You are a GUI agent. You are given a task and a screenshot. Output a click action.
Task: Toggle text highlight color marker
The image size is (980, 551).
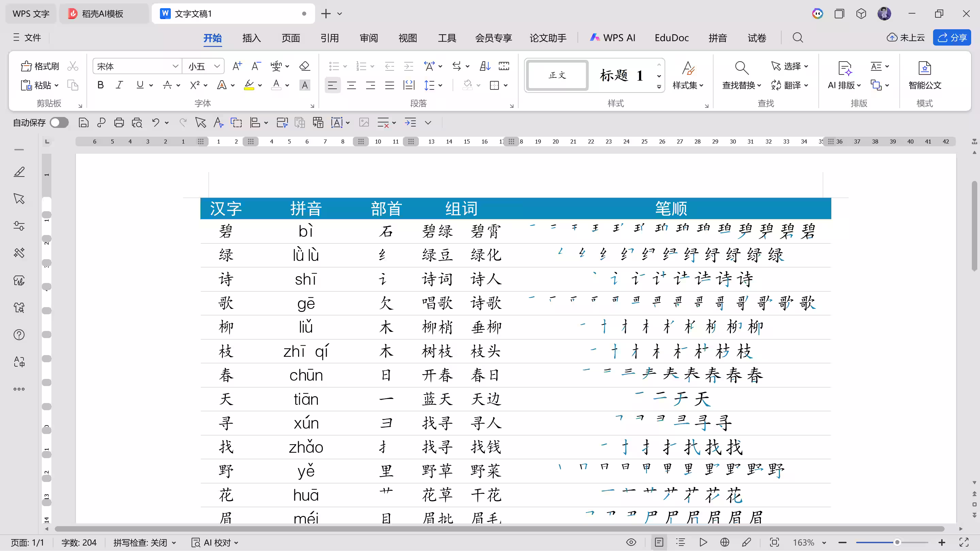249,85
